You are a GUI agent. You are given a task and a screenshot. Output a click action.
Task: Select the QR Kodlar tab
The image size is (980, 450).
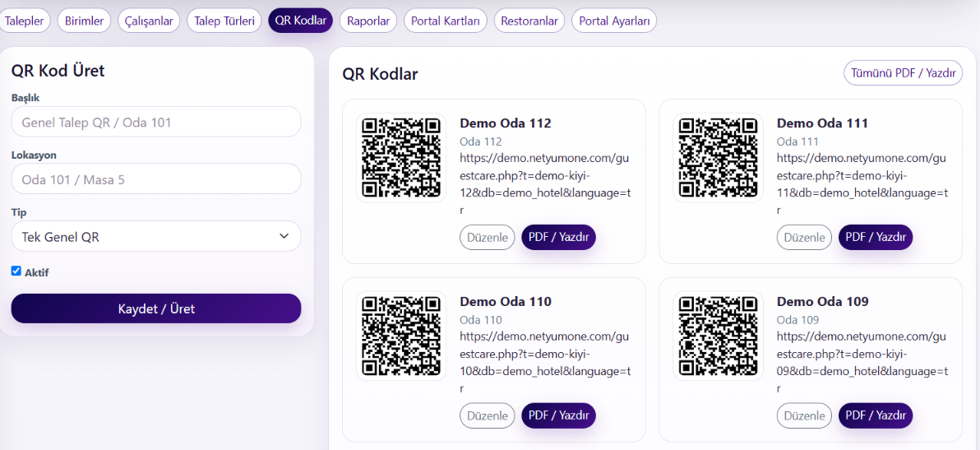point(301,21)
